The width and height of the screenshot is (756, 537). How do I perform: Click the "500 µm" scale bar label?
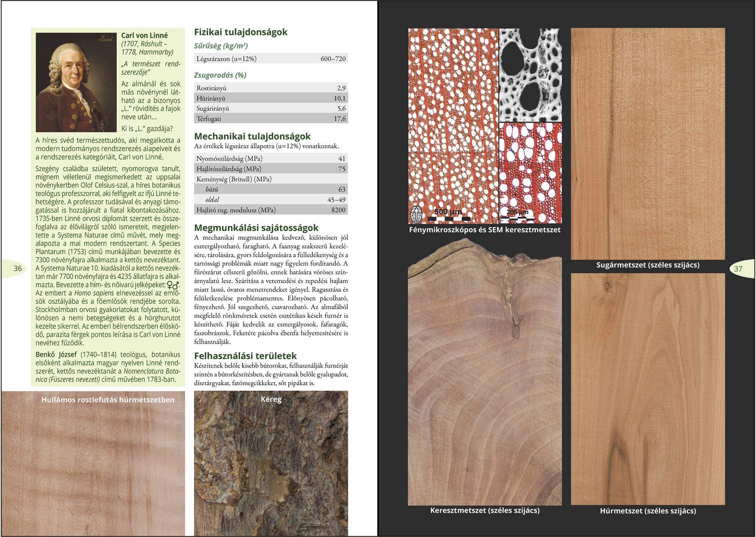(x=448, y=211)
